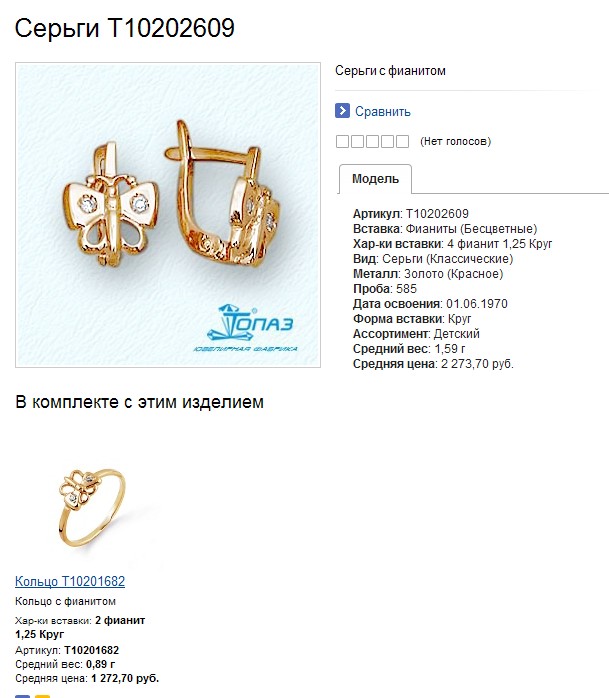Enlarge the butterfly earrings product photo
The image size is (609, 698).
pos(168,215)
